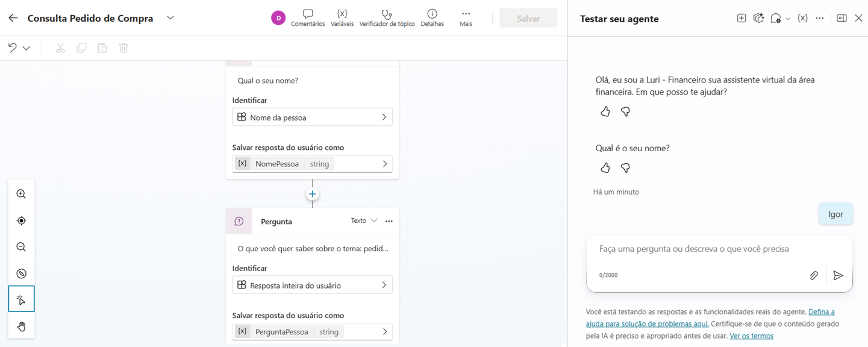The image size is (868, 347).
Task: Open the Variáveis panel
Action: click(x=342, y=18)
